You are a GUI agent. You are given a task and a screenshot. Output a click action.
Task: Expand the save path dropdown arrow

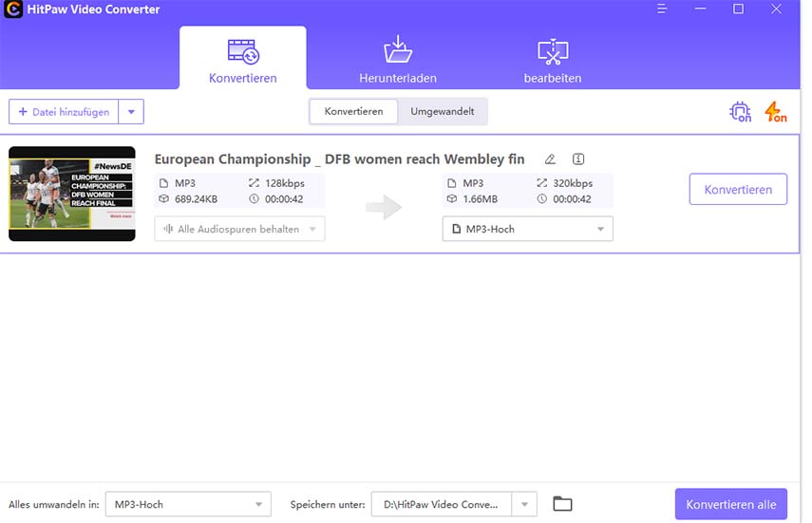(524, 504)
